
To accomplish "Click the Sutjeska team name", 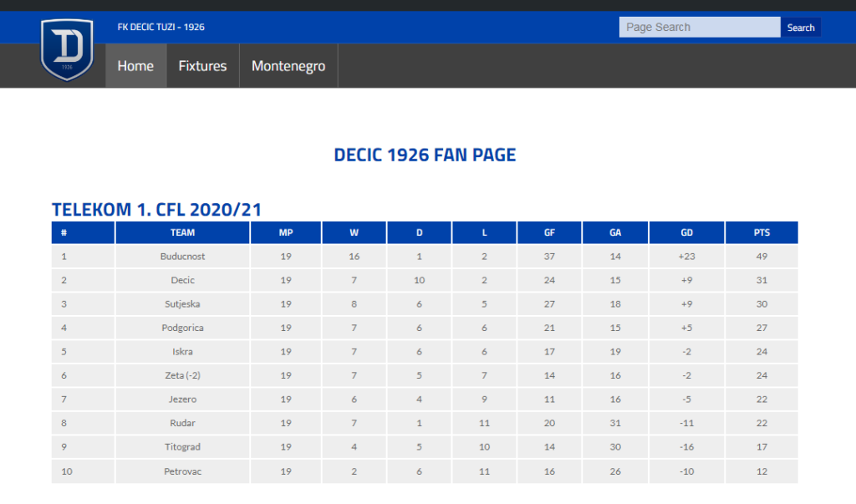I will (183, 304).
